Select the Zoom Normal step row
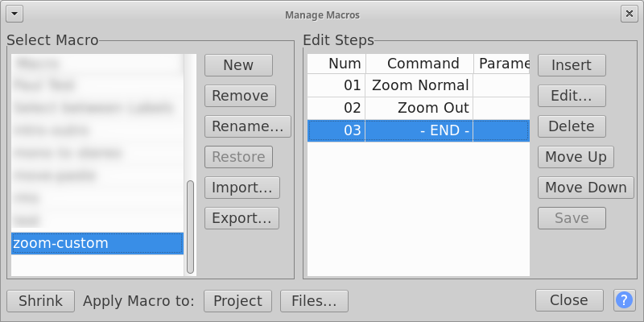The width and height of the screenshot is (644, 322). coord(419,85)
